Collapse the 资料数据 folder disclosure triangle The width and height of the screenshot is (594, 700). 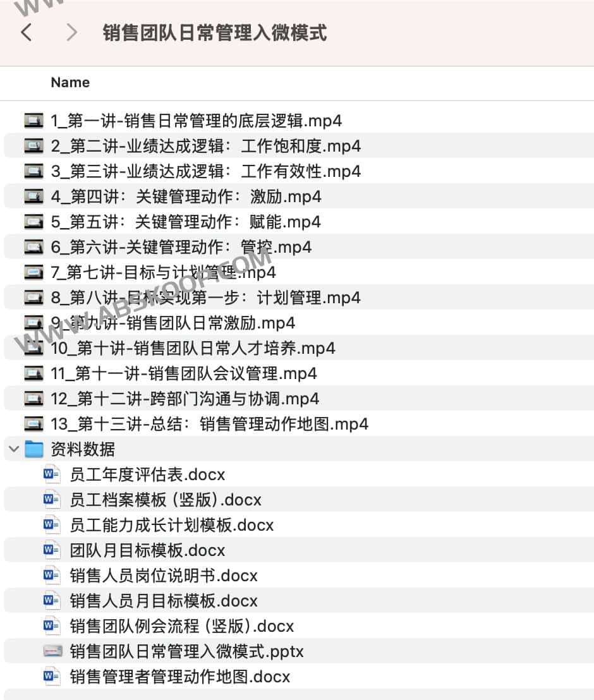coord(13,449)
